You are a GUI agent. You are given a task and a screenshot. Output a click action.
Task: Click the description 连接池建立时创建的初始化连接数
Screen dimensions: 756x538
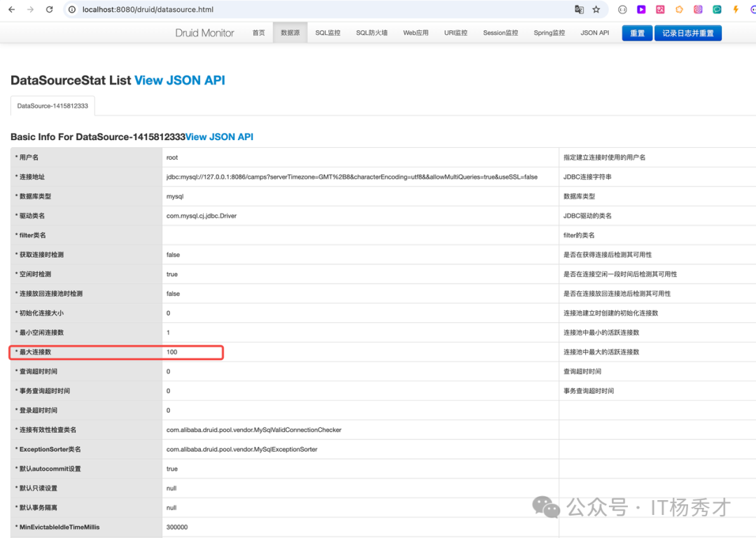pos(610,312)
